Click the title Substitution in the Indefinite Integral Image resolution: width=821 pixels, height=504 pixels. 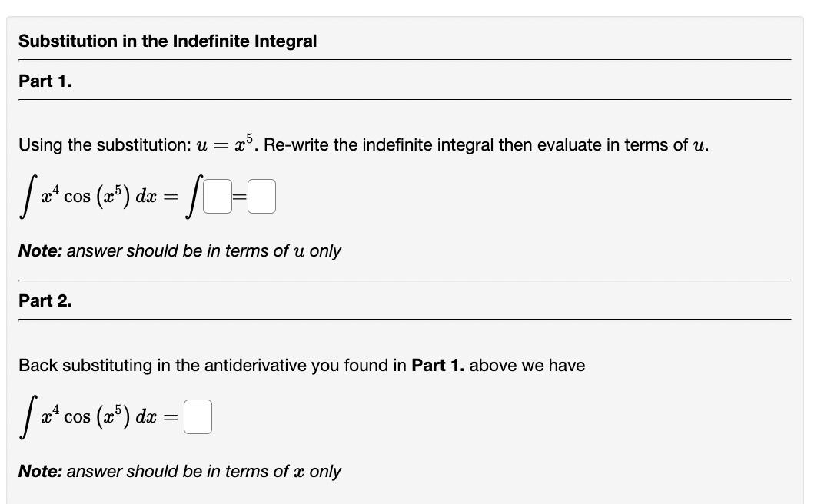coord(168,41)
